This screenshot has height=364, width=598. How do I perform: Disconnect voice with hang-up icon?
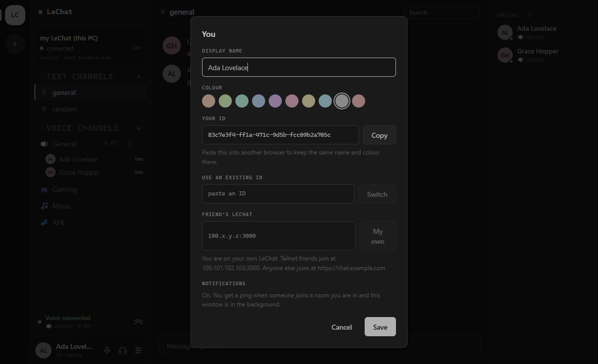click(138, 322)
